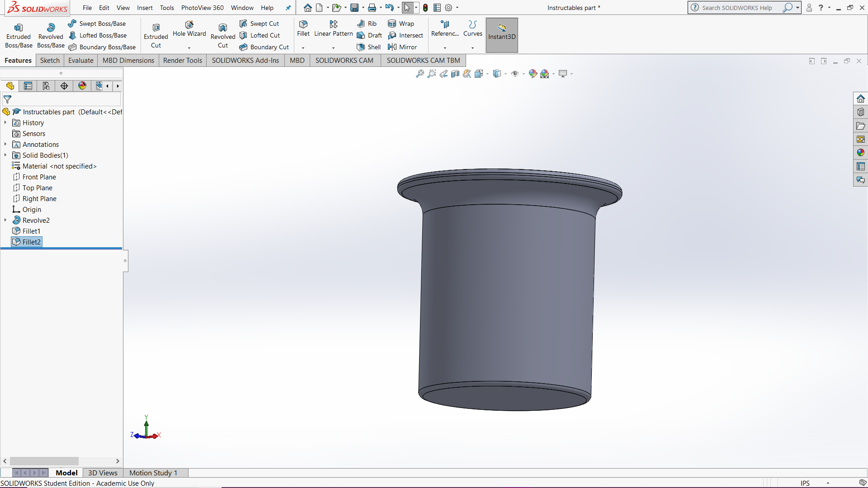The height and width of the screenshot is (488, 868).
Task: Open the Options gear icon
Action: 448,8
